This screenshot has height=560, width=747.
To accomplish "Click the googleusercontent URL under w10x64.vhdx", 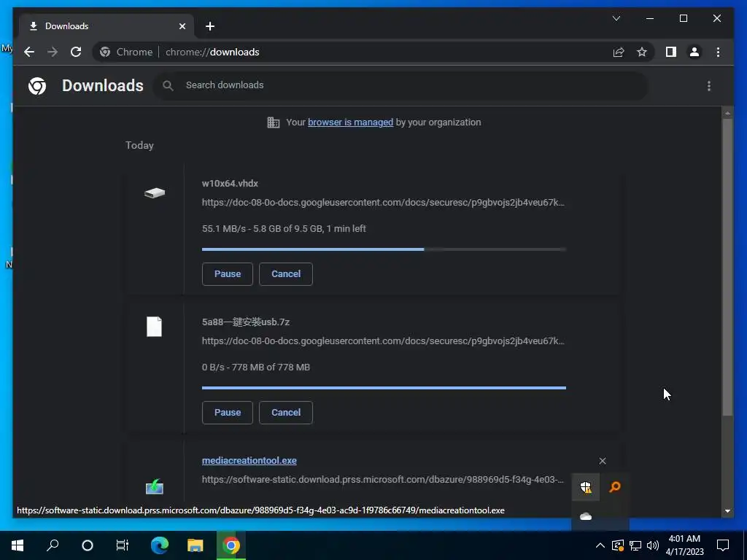I will 383,203.
